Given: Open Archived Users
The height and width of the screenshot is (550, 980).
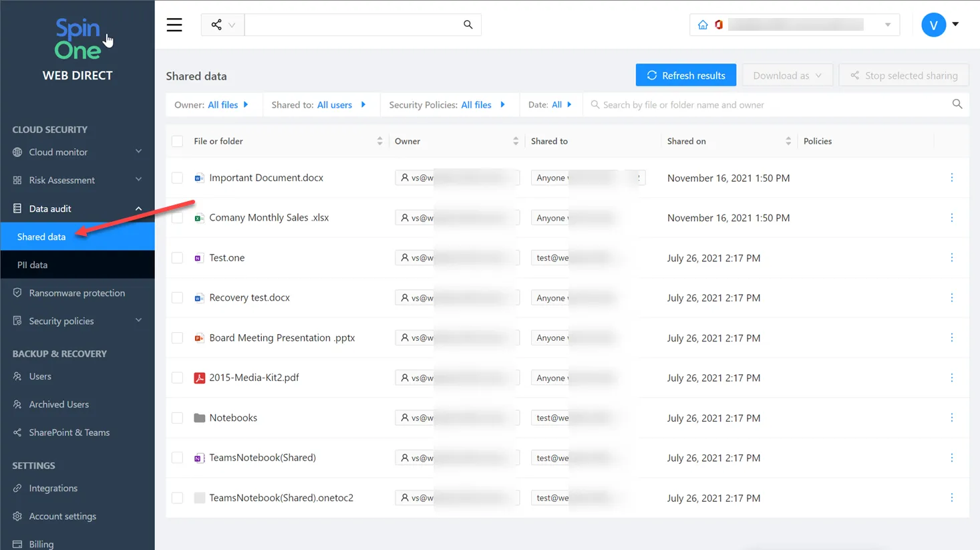Looking at the screenshot, I should click(59, 404).
